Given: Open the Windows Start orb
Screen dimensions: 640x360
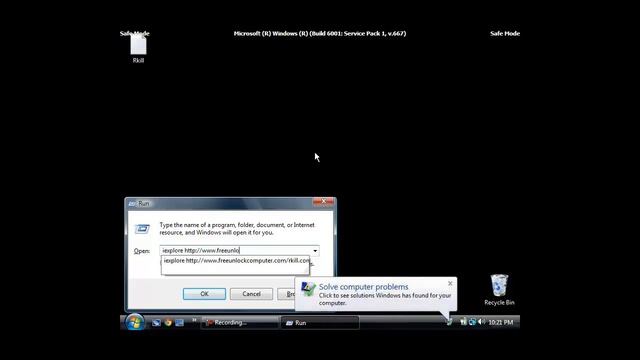Looking at the screenshot, I should (134, 322).
